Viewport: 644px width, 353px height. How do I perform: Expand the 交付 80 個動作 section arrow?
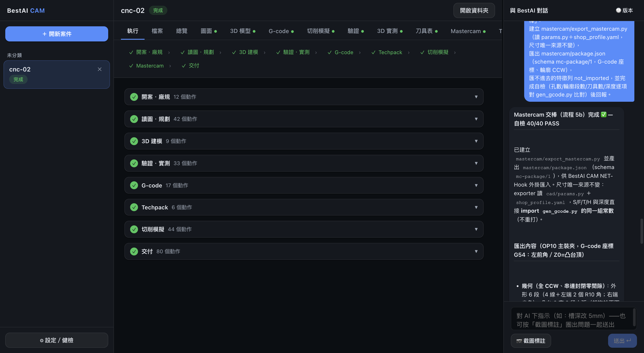click(476, 251)
